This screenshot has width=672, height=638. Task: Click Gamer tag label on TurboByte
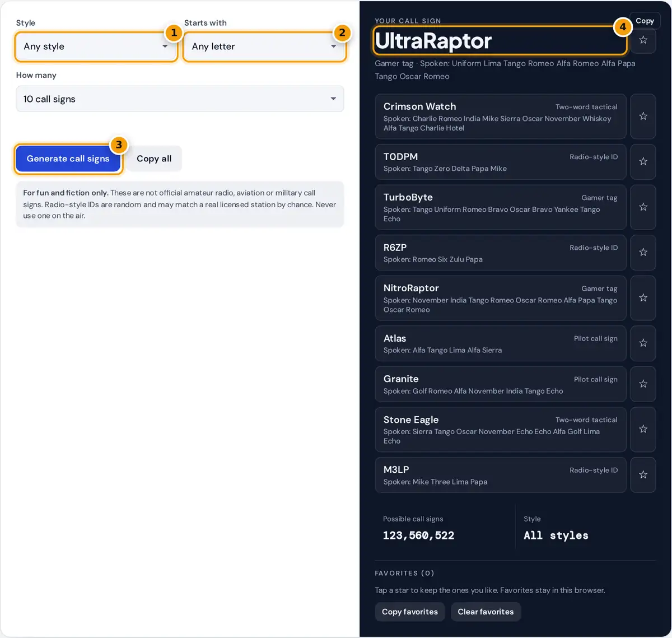(599, 198)
